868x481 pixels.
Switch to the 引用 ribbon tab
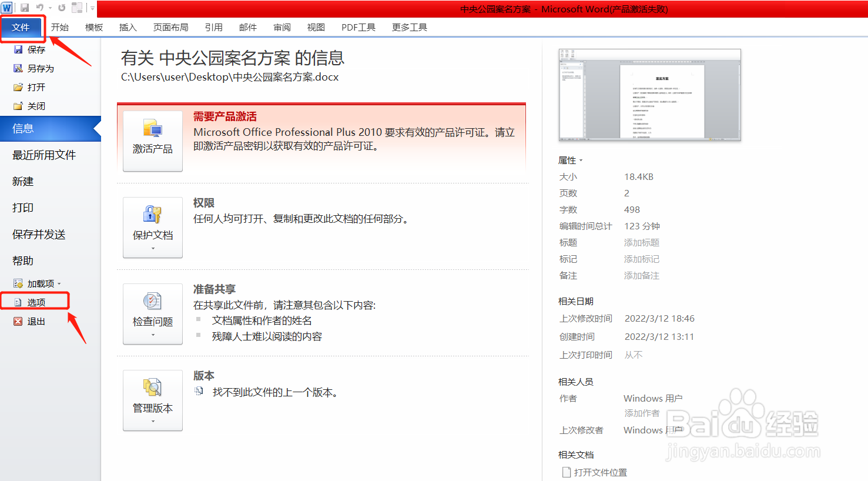click(214, 27)
